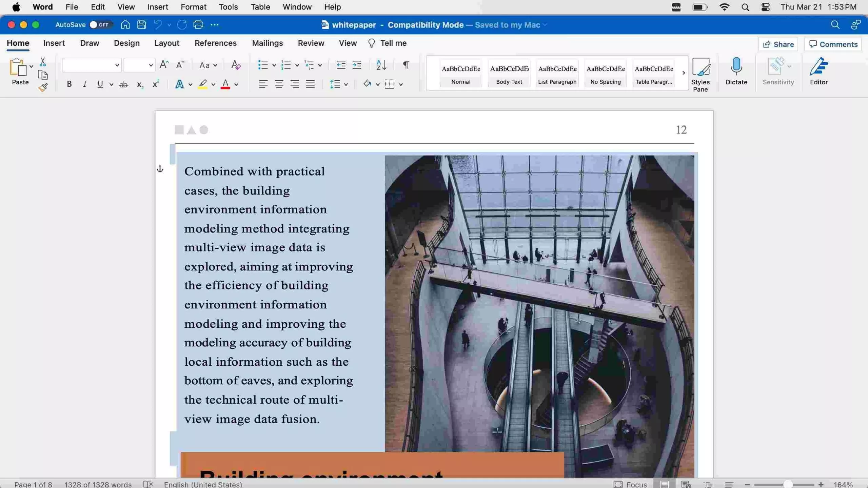
Task: Switch to the Review ribbon tab
Action: tap(311, 43)
